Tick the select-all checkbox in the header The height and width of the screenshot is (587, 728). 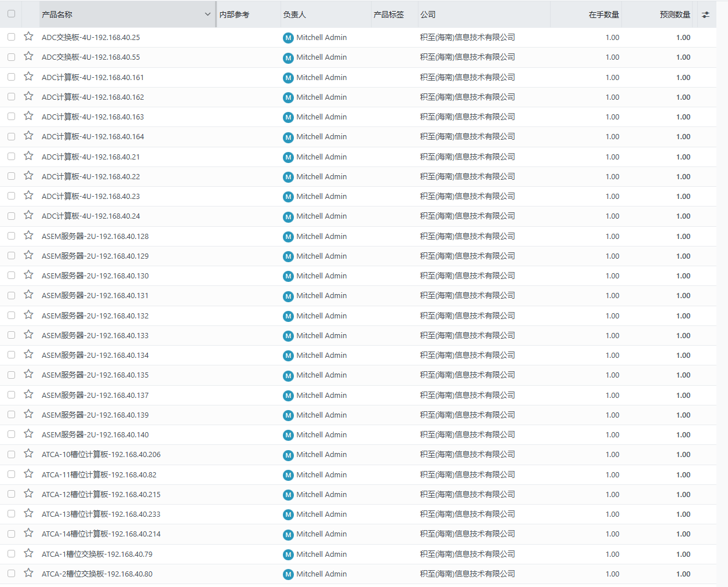(x=11, y=14)
